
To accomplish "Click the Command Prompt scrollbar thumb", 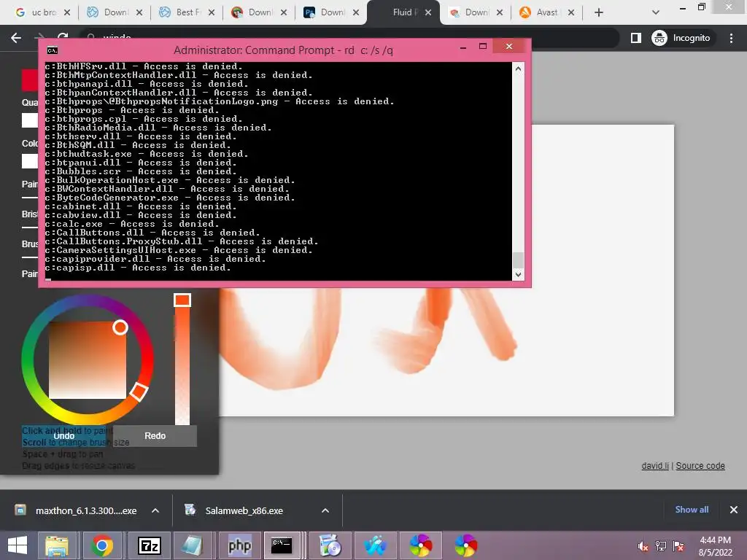I will click(x=518, y=260).
